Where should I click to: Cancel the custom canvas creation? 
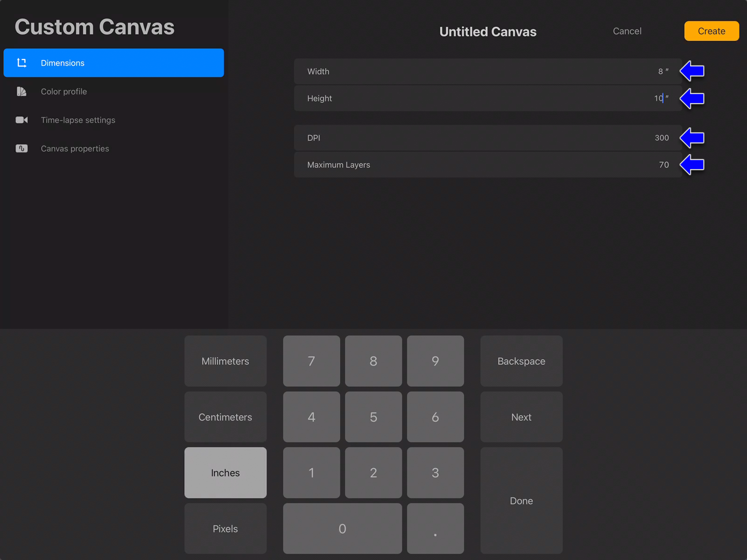pyautogui.click(x=627, y=31)
